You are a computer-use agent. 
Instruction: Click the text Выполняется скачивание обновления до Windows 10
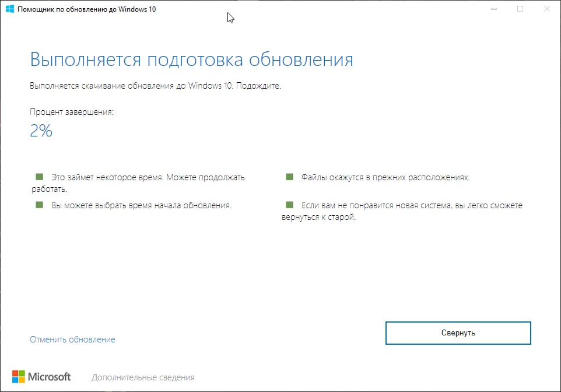131,86
